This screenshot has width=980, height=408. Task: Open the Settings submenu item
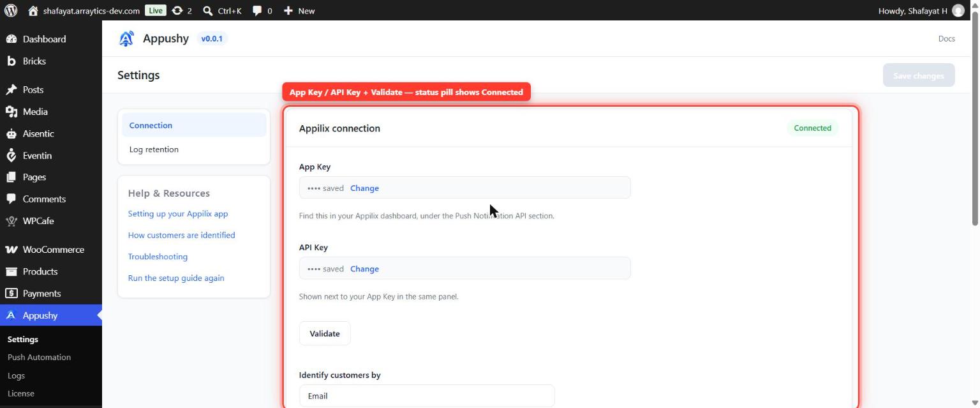(23, 339)
